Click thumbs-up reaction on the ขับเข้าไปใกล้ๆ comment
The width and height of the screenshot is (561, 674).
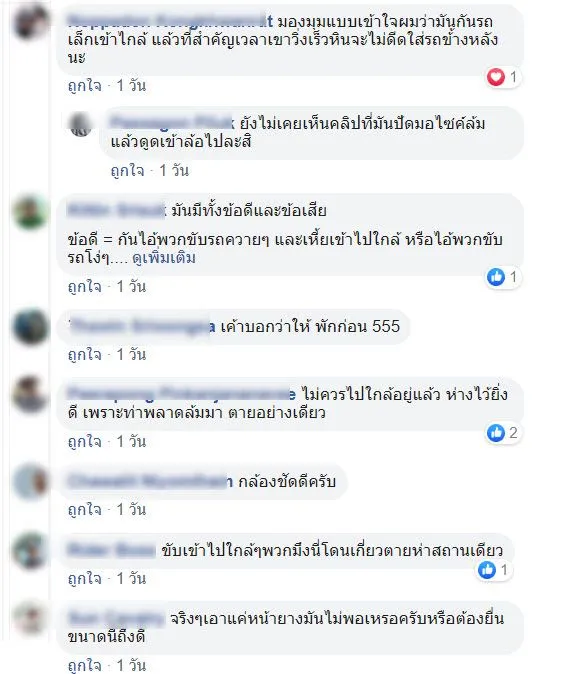pos(487,570)
